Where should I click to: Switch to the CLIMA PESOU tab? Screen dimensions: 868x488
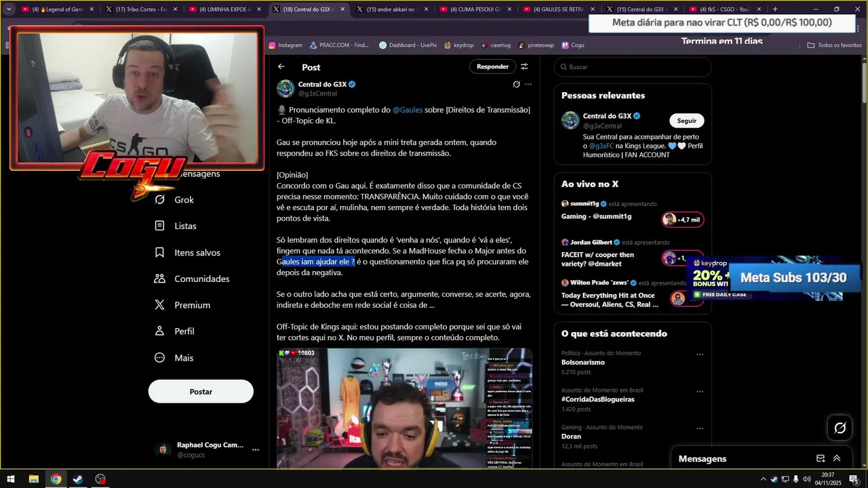(x=476, y=9)
